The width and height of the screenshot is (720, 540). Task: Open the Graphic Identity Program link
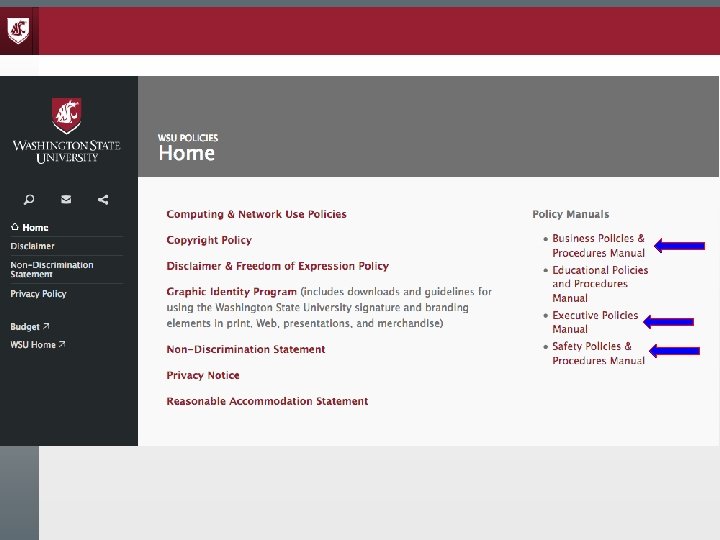231,292
